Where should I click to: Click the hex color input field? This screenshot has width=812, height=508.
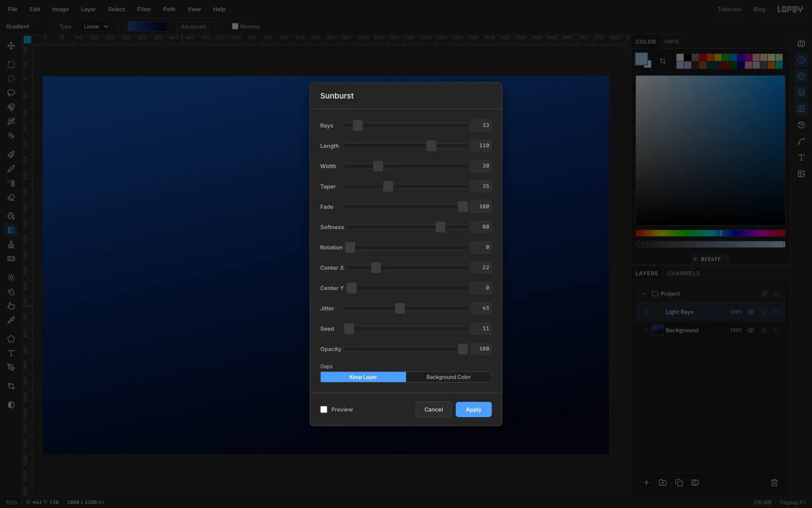point(710,259)
